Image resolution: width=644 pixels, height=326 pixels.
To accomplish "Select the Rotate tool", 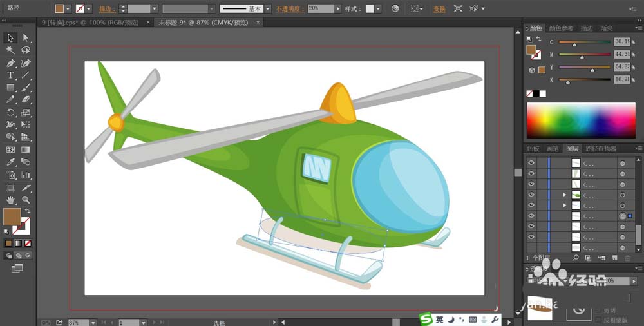I will click(10, 112).
